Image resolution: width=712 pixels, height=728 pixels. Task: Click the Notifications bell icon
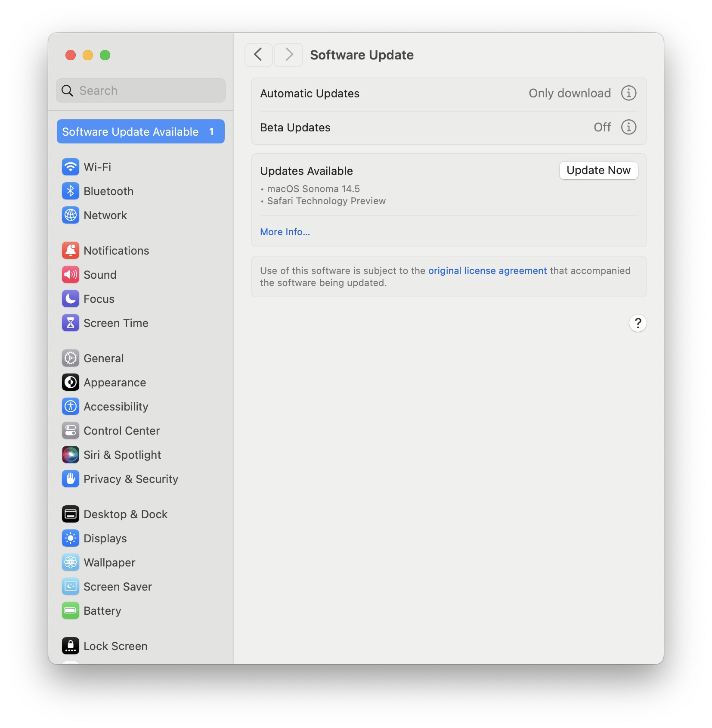coord(70,251)
